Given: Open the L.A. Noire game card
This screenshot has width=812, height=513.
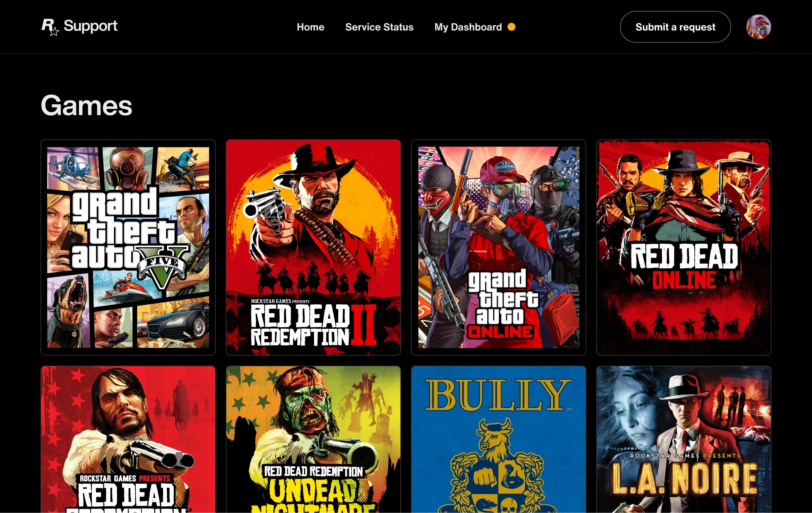Looking at the screenshot, I should coord(683,439).
